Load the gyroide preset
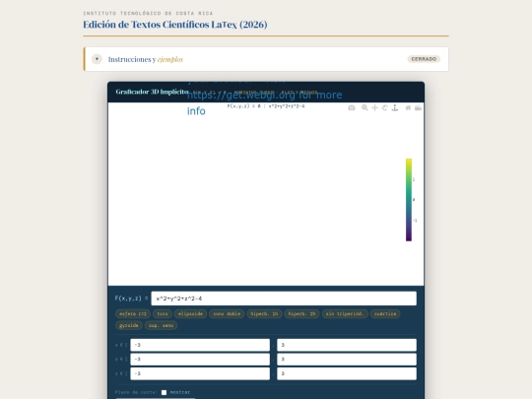 pyautogui.click(x=129, y=325)
